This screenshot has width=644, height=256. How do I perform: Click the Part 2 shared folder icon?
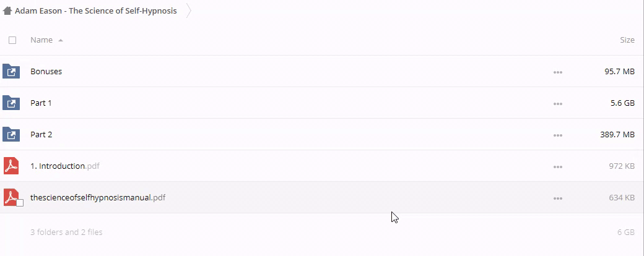coord(11,135)
